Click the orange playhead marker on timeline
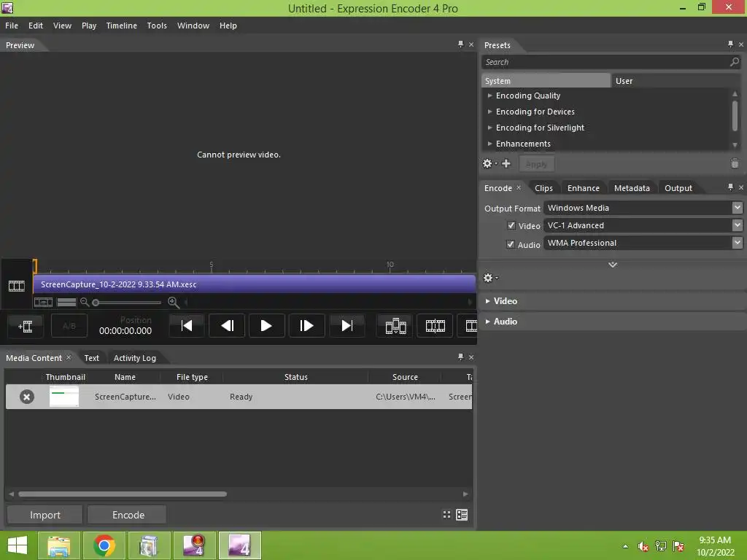 coord(35,265)
